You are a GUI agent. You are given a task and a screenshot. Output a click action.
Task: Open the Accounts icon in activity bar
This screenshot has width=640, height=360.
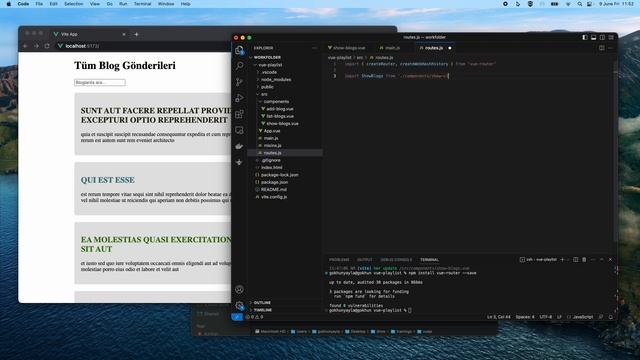coord(239,289)
